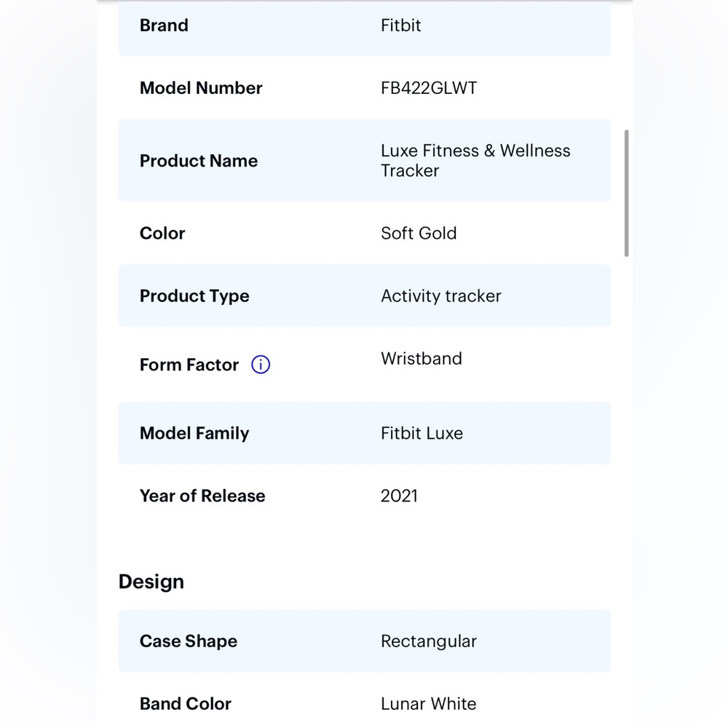
Task: Click the Year of Release label
Action: pyautogui.click(x=202, y=496)
